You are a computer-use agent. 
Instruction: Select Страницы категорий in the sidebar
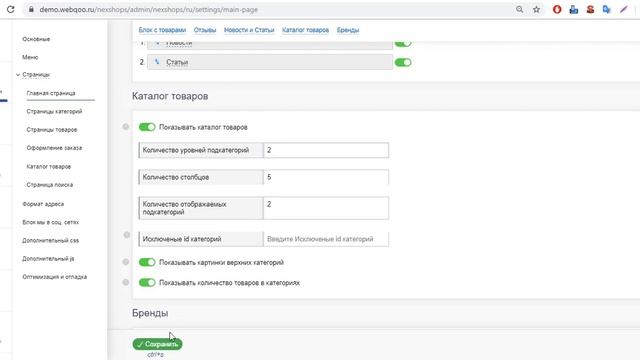[x=54, y=111]
